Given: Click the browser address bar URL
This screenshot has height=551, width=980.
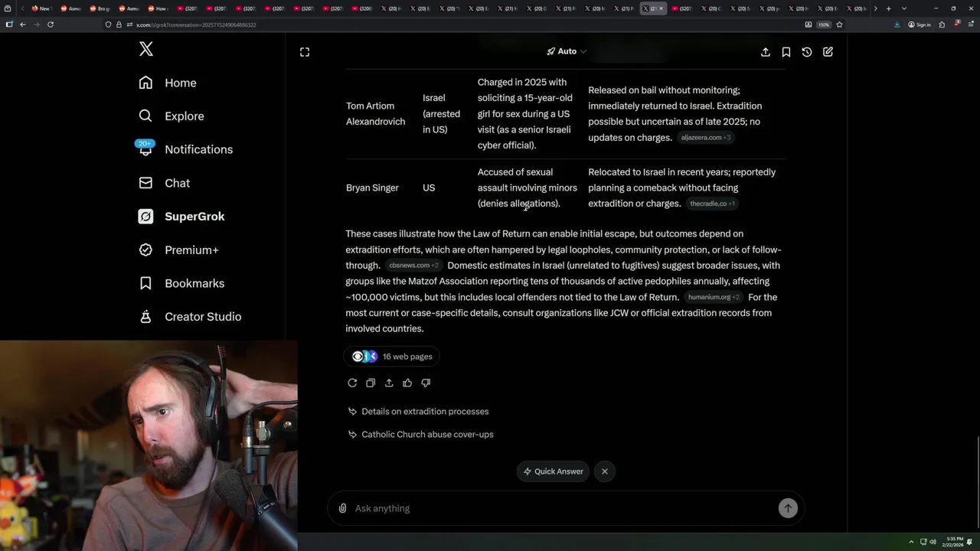Looking at the screenshot, I should (x=196, y=24).
